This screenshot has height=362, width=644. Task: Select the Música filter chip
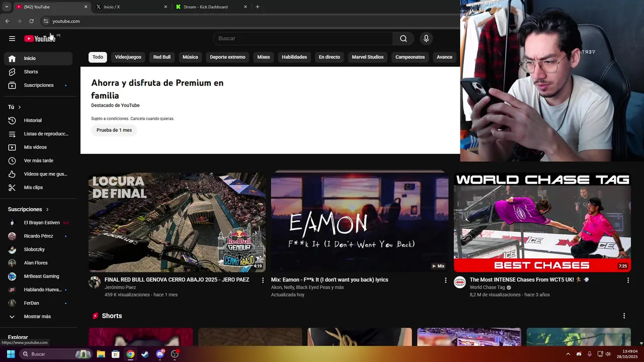pyautogui.click(x=190, y=57)
